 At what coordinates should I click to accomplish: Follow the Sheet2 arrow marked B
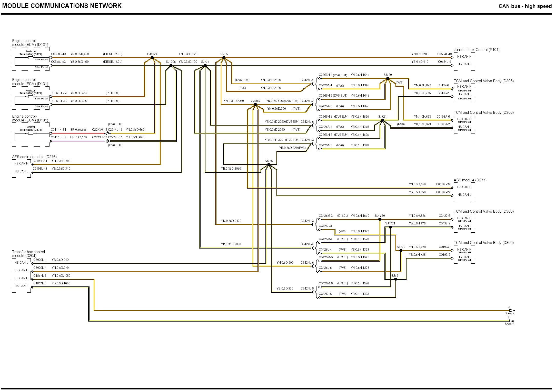pyautogui.click(x=512, y=321)
